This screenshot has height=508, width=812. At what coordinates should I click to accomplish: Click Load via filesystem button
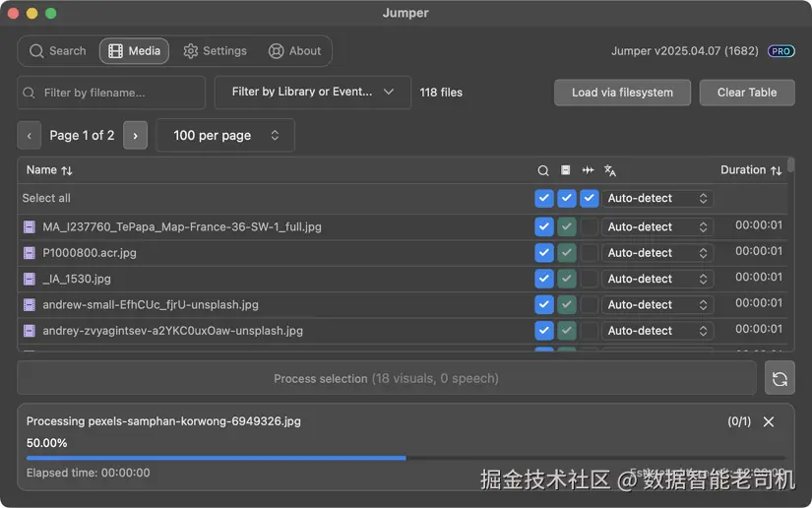coord(622,93)
